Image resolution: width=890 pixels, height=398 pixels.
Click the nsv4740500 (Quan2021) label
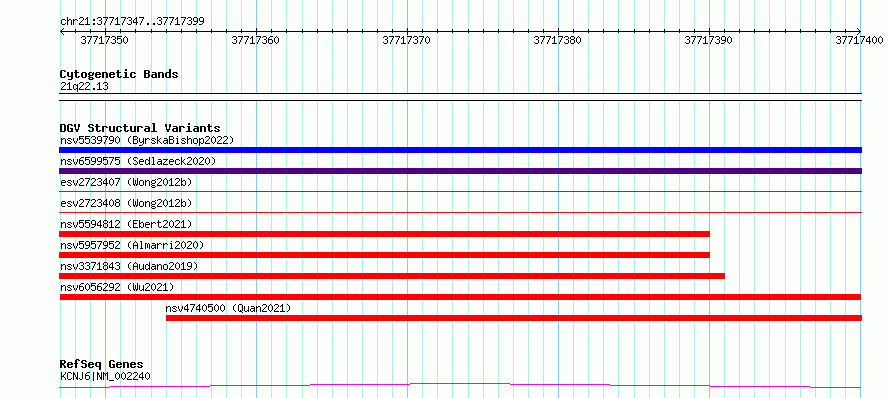pyautogui.click(x=228, y=308)
